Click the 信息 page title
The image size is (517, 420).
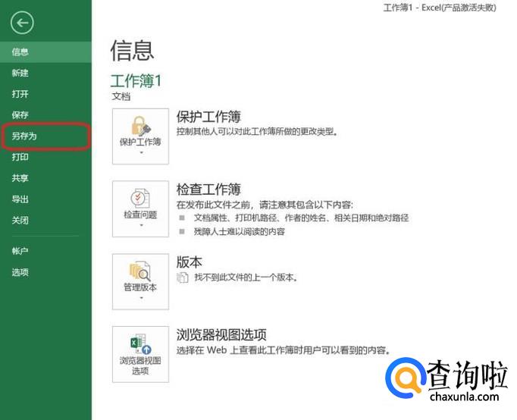(x=132, y=51)
